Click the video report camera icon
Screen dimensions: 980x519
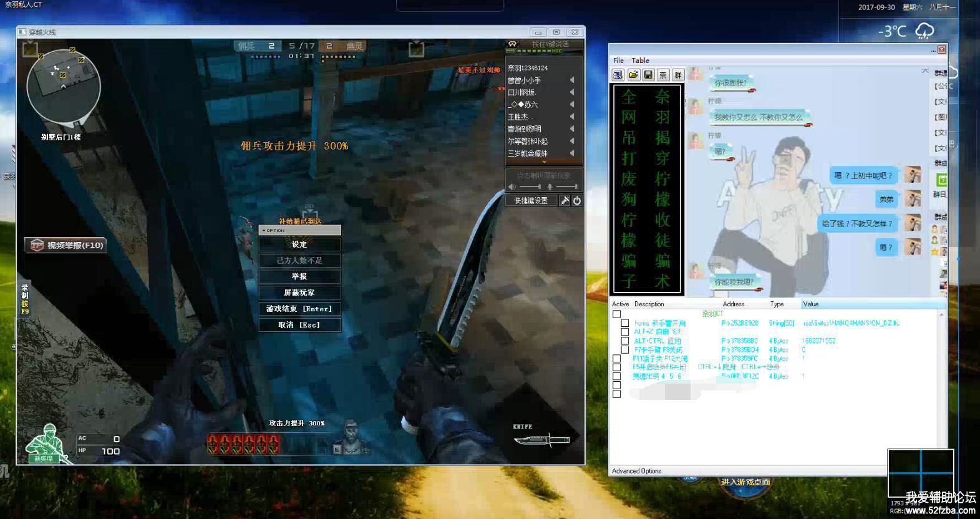pos(37,245)
